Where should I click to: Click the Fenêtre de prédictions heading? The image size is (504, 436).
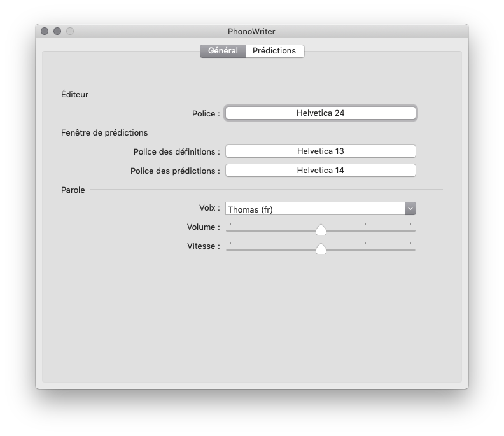[104, 132]
